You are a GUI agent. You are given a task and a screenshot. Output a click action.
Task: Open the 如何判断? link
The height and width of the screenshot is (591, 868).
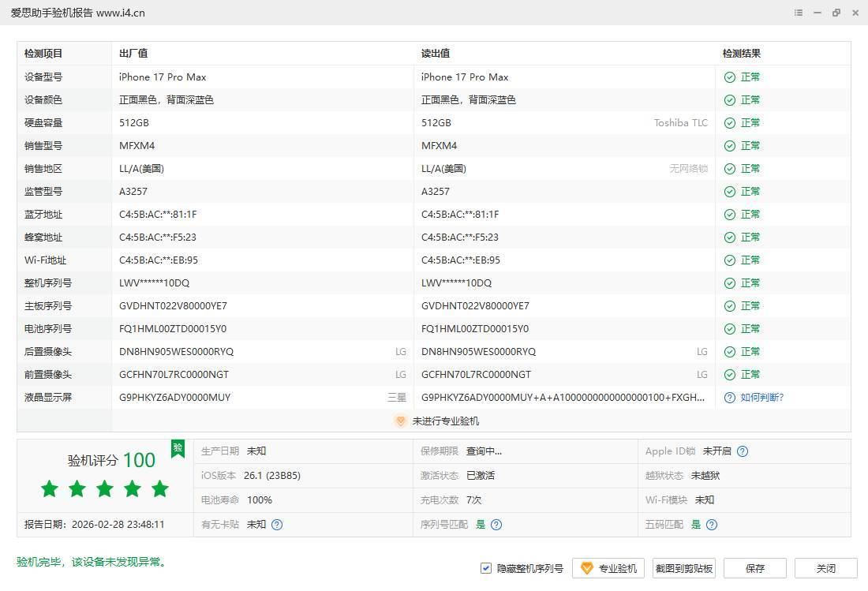click(x=761, y=398)
